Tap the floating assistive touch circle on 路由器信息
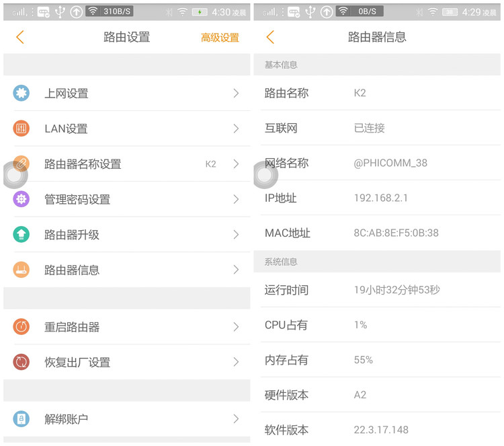 click(265, 175)
